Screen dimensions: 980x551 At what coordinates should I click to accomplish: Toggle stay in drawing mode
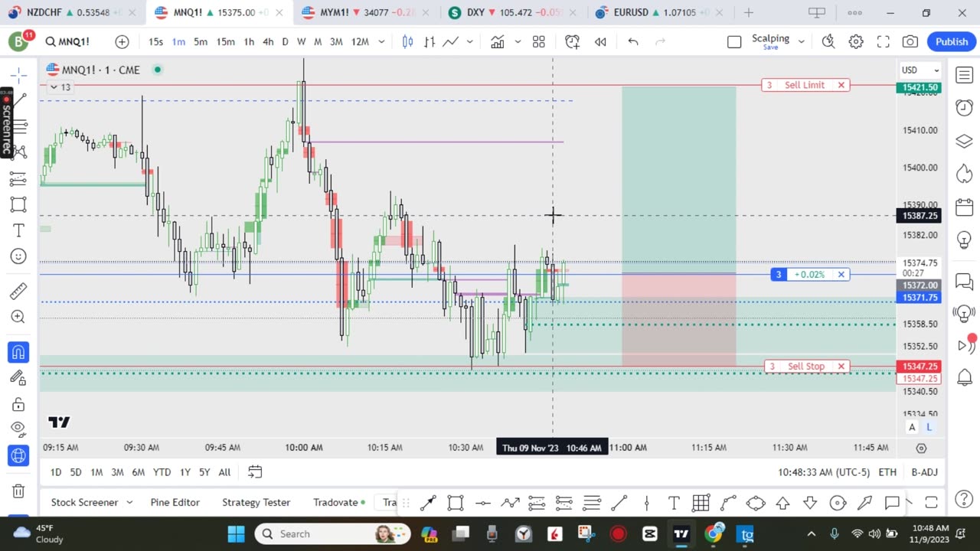click(x=19, y=377)
